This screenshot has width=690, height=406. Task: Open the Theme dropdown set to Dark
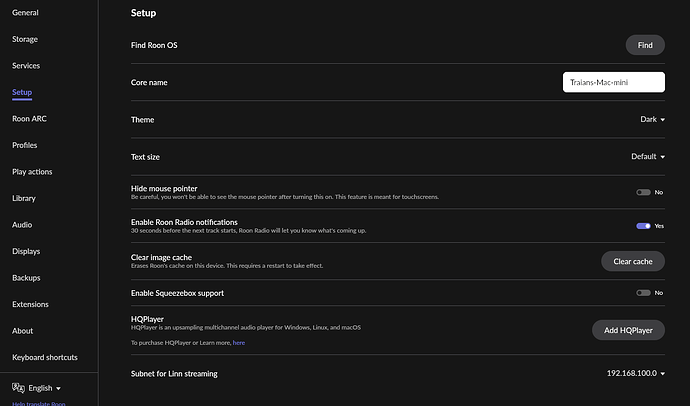click(652, 119)
